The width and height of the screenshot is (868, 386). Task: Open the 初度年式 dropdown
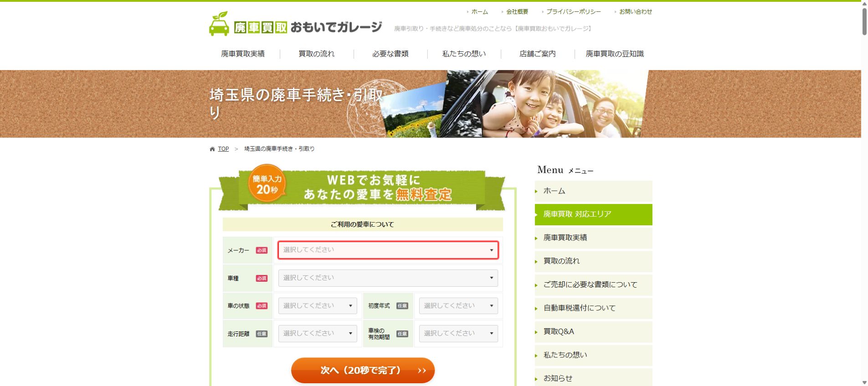point(458,306)
